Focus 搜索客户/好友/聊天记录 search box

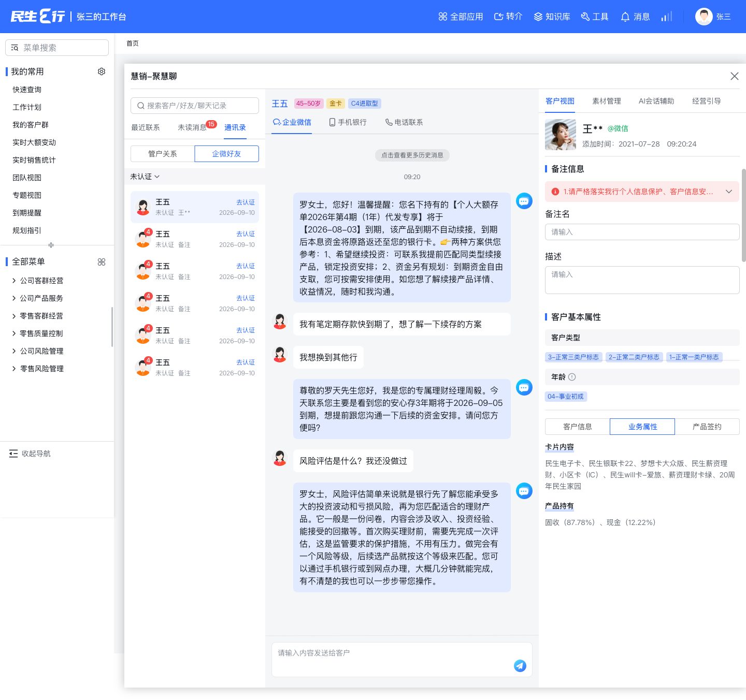pos(195,106)
